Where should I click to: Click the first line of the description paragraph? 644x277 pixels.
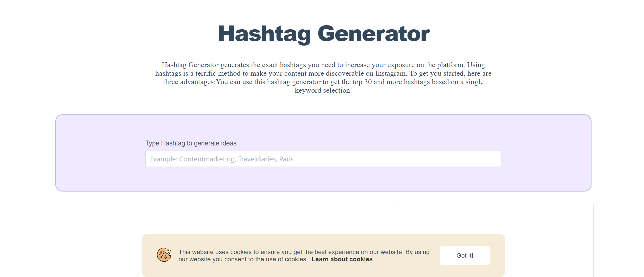[323, 65]
